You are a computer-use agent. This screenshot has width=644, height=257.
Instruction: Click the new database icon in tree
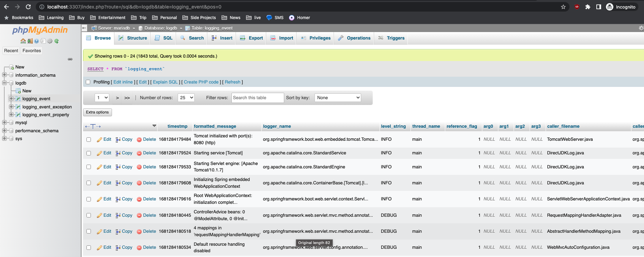(12, 67)
